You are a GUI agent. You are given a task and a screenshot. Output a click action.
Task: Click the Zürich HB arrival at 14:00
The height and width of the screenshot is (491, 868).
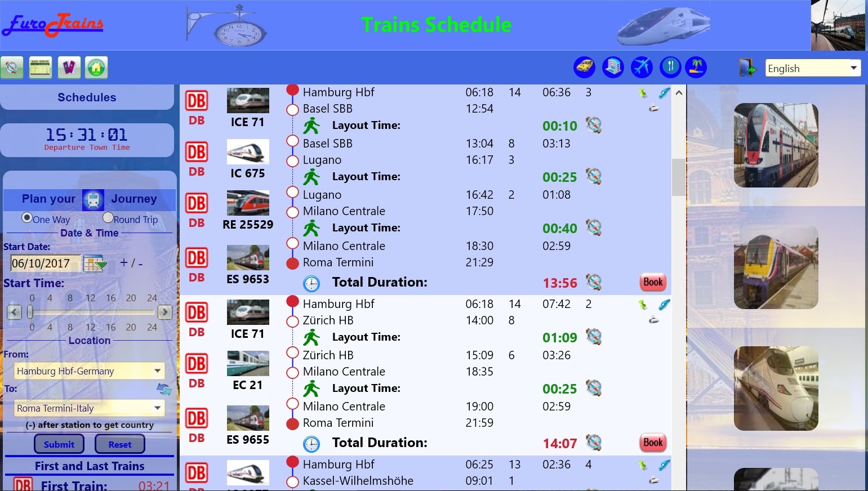pyautogui.click(x=479, y=320)
